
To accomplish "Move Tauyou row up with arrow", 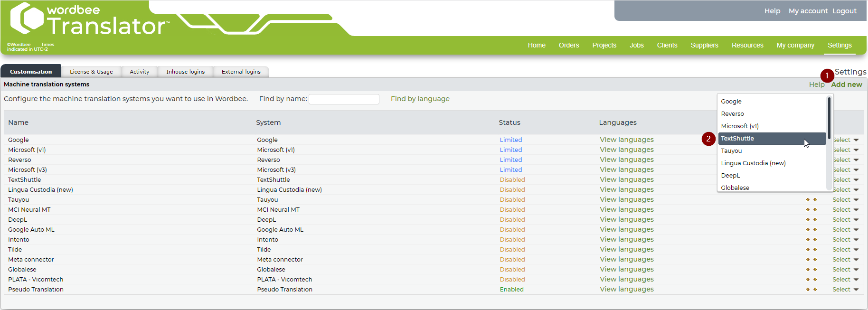I will coord(807,200).
